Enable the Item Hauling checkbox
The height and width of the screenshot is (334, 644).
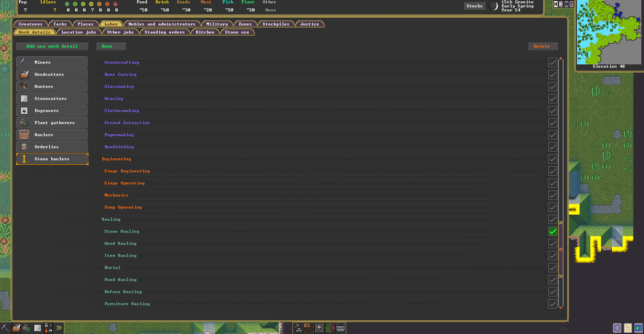point(553,256)
